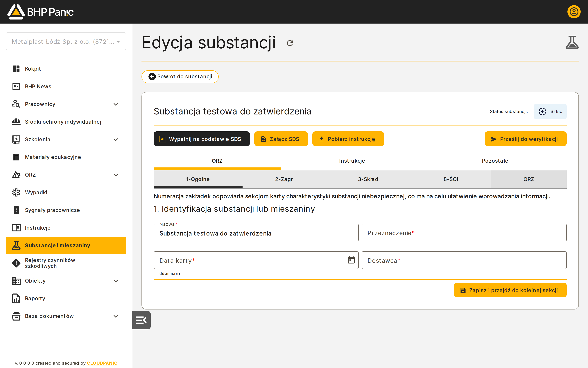Screen dimensions: 588x368
Task: Expand the Obiekty menu chevron
Action: click(116, 281)
